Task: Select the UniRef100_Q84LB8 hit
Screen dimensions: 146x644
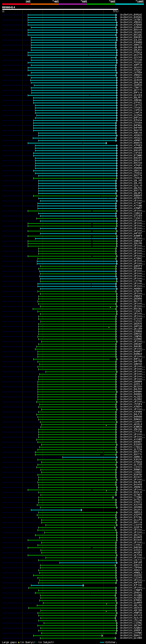Action: tap(131, 82)
